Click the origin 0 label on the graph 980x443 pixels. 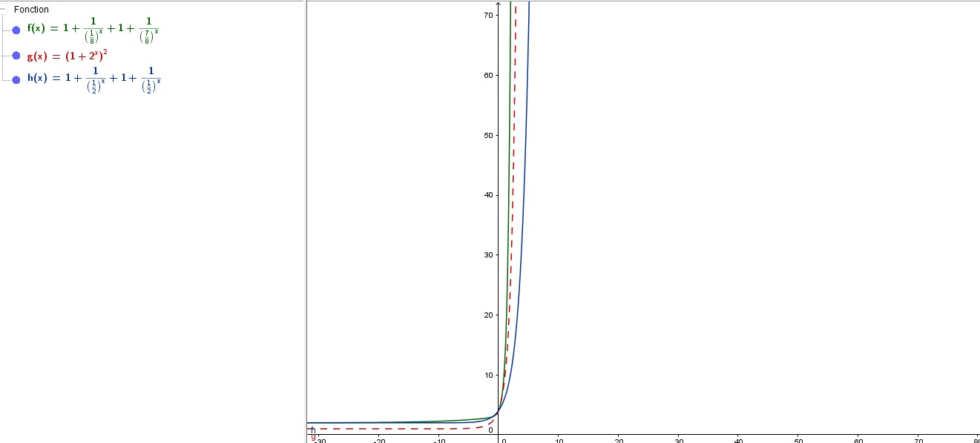[490, 430]
